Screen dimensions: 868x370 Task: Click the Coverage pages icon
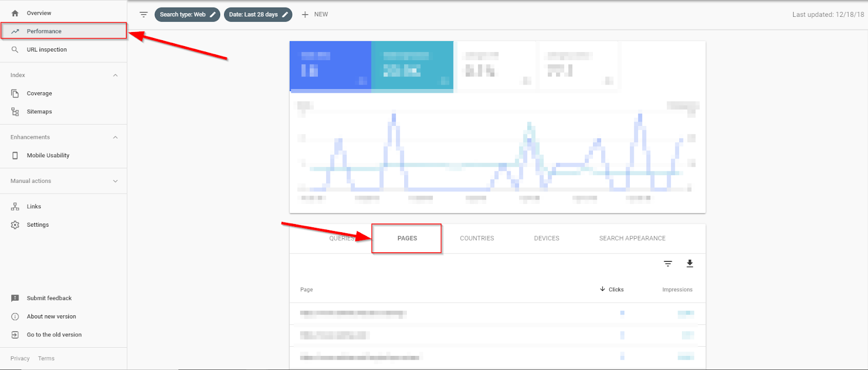[15, 93]
